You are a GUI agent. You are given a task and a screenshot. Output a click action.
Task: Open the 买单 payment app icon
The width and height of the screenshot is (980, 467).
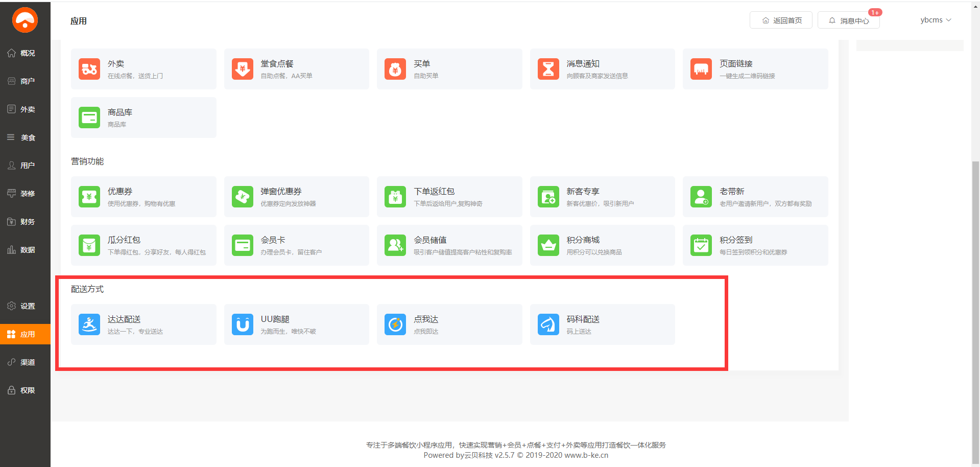[x=395, y=69]
